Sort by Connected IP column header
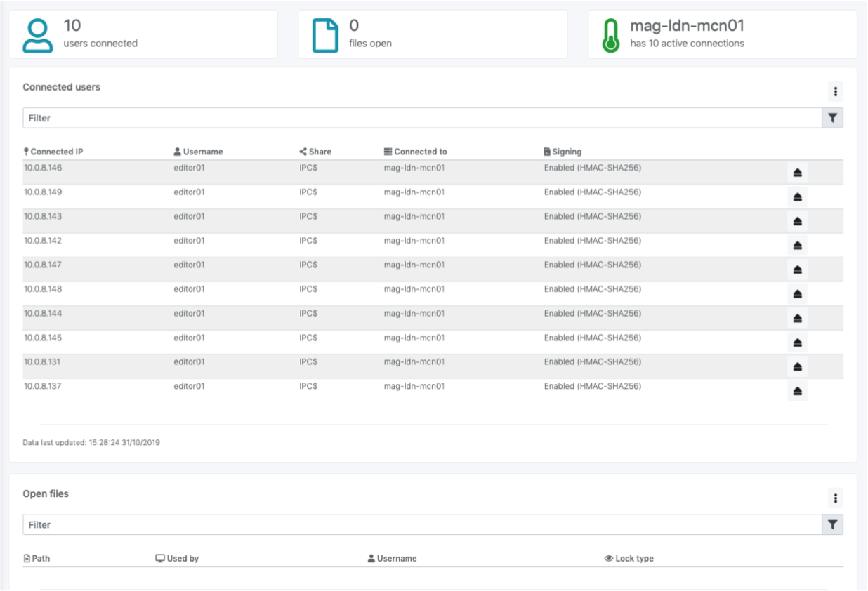Screen dimensions: 868x591 coord(57,152)
